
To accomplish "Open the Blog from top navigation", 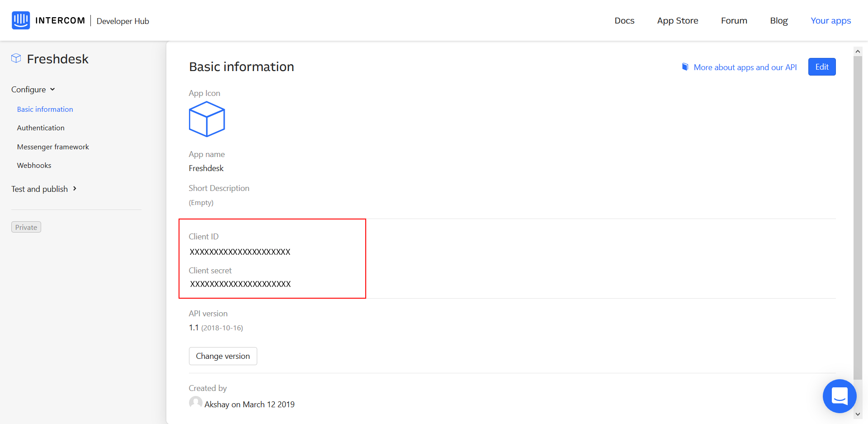I will click(x=778, y=21).
